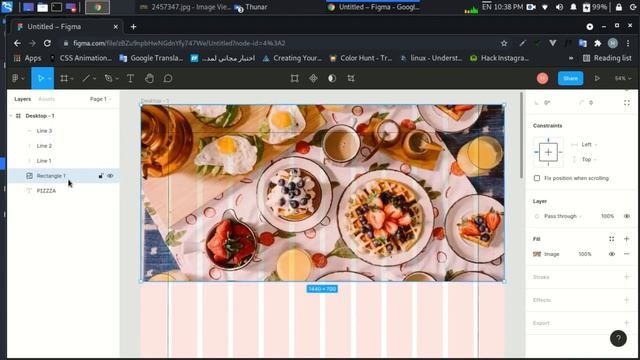Open fill style grid icon
This screenshot has width=640, height=360.
click(611, 239)
